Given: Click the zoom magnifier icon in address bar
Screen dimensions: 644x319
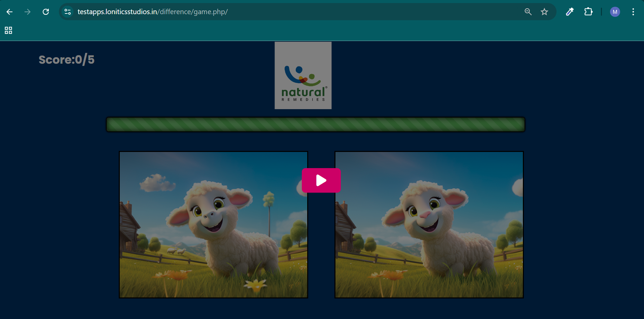Looking at the screenshot, I should pyautogui.click(x=528, y=12).
